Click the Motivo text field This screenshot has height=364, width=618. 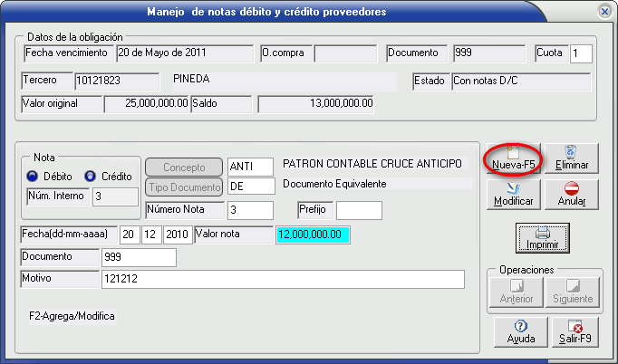click(283, 279)
